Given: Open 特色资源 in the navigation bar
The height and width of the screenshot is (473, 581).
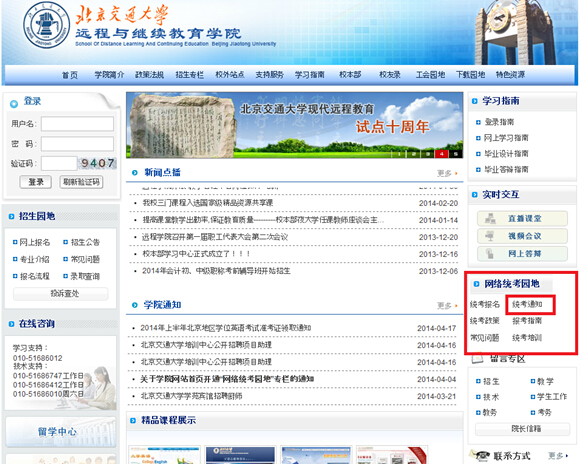Looking at the screenshot, I should (510, 75).
